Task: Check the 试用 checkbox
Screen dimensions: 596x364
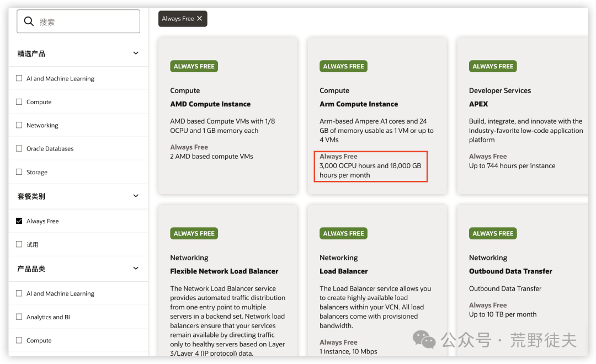Action: tap(19, 244)
